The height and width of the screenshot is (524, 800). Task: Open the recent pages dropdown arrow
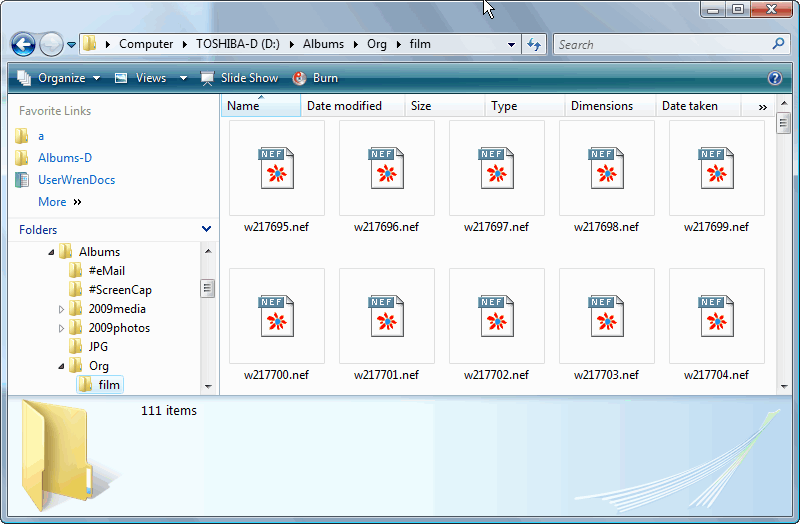click(71, 45)
